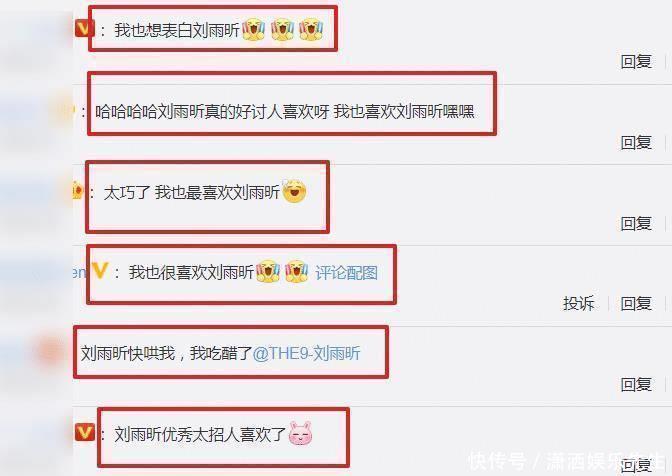The width and height of the screenshot is (672, 476).
Task: Click the third crying-cheer emoji in top comment
Action: 311,29
